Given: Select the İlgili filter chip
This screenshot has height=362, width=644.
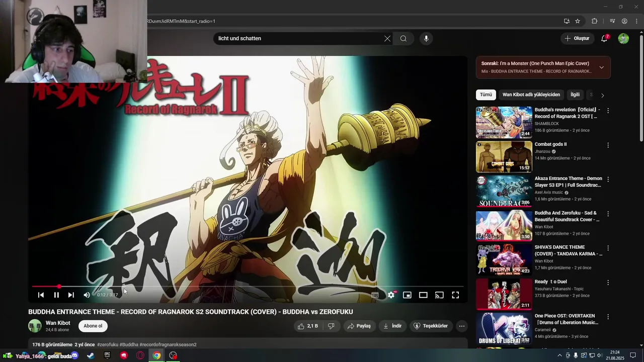Looking at the screenshot, I should click(x=575, y=95).
